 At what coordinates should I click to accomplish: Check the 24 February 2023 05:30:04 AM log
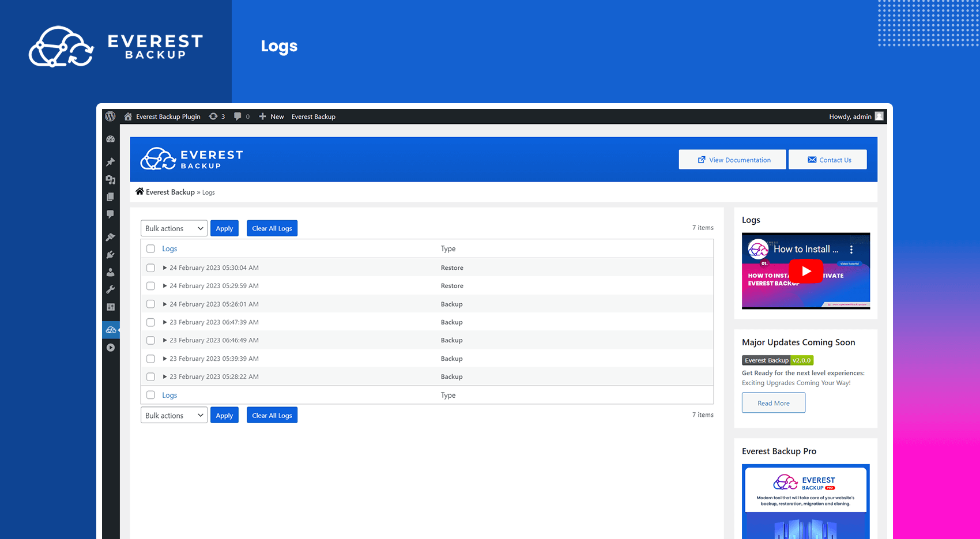point(150,267)
